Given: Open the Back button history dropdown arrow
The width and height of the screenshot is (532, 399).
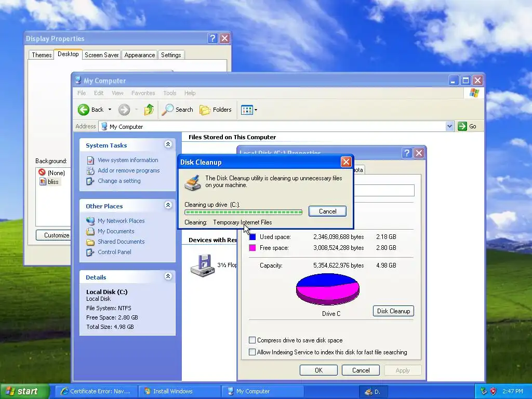Looking at the screenshot, I should (110, 110).
